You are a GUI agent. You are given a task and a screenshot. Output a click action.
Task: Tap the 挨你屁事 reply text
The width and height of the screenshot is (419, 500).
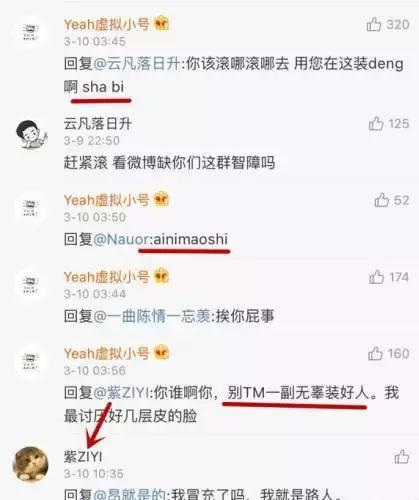(x=245, y=316)
